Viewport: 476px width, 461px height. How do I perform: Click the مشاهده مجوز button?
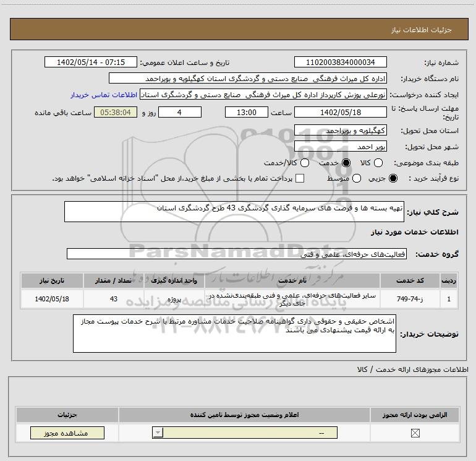click(67, 433)
